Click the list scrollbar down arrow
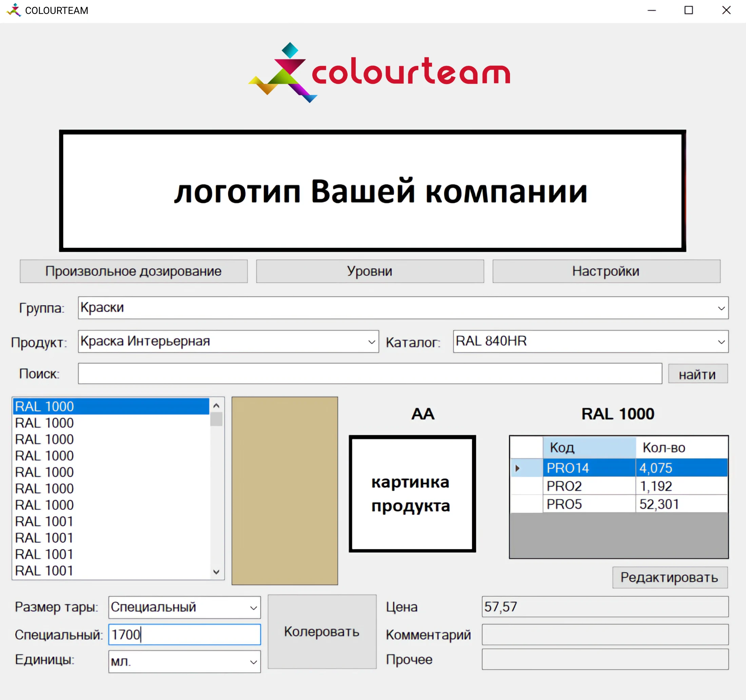Image resolution: width=746 pixels, height=700 pixels. 216,572
